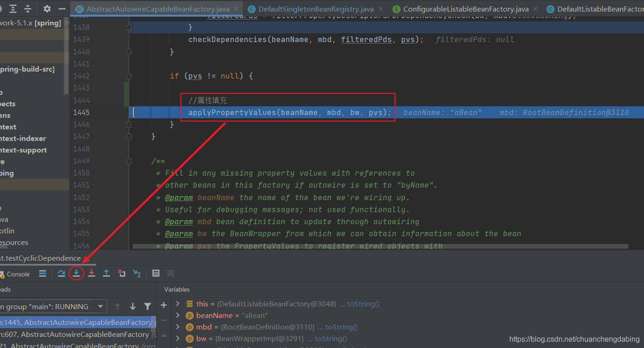Collapse the code fold at line 1440
644x348 pixels.
click(129, 52)
